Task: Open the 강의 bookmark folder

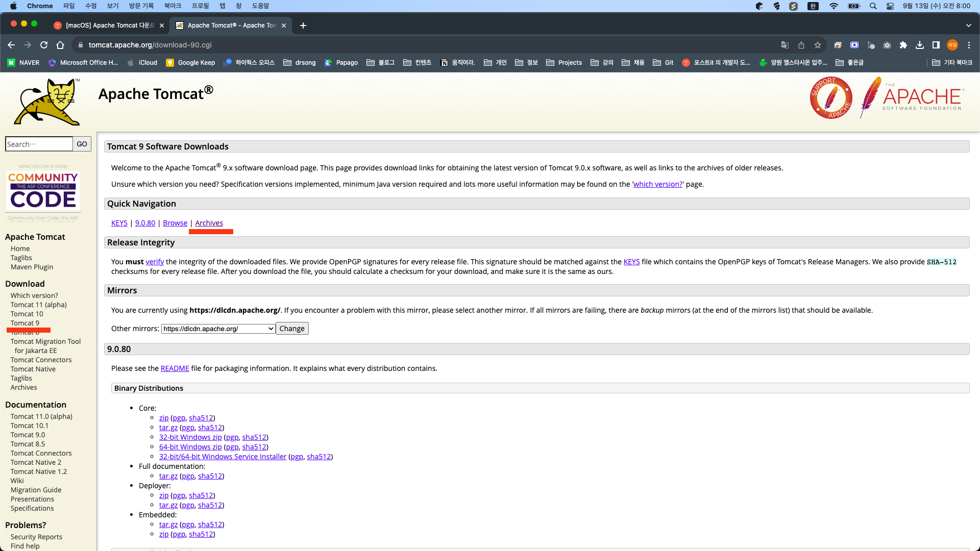Action: click(602, 63)
